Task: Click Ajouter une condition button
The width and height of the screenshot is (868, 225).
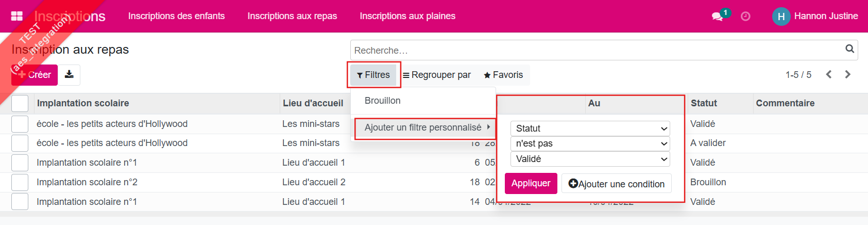Action: coord(617,184)
